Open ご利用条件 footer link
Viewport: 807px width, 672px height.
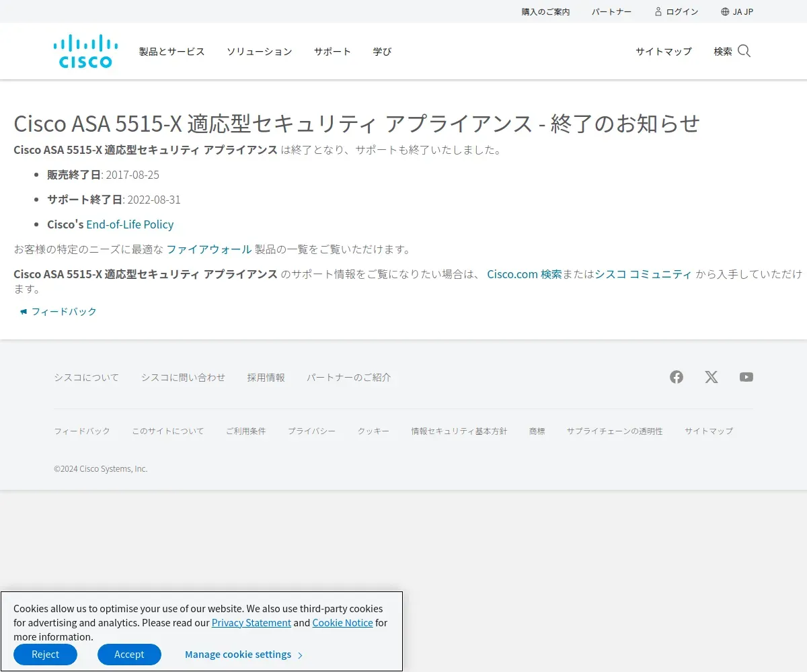point(245,431)
